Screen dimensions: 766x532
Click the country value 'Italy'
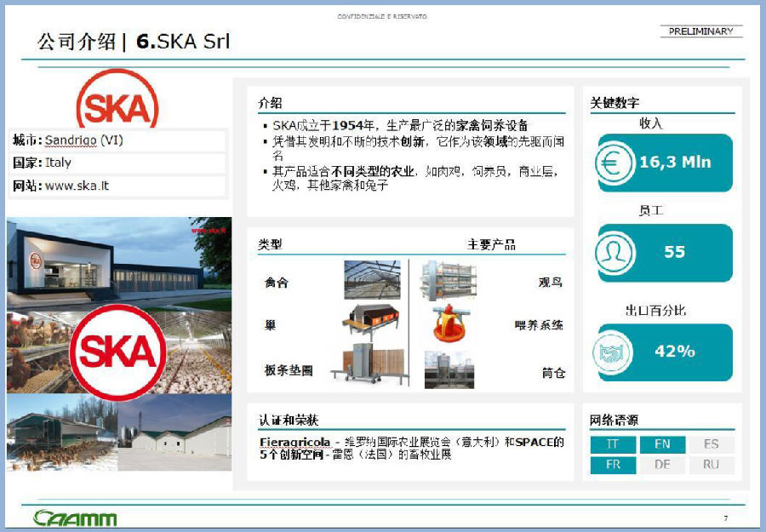click(58, 163)
